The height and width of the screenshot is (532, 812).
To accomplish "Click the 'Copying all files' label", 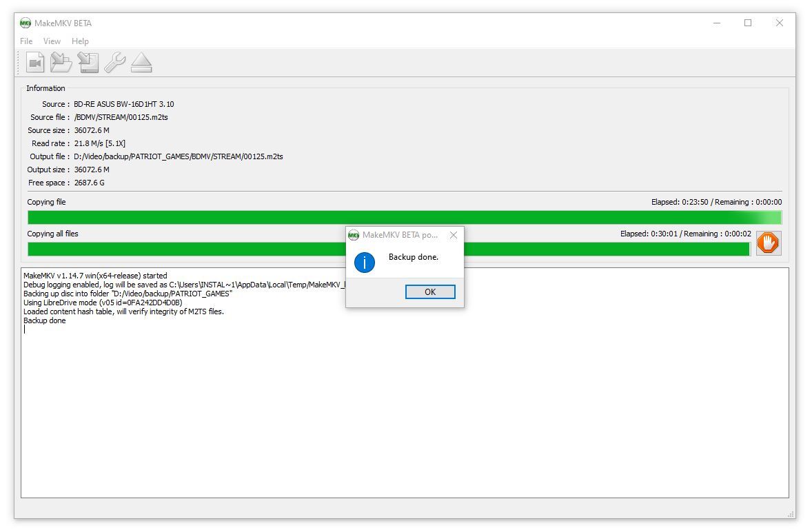I will point(53,234).
